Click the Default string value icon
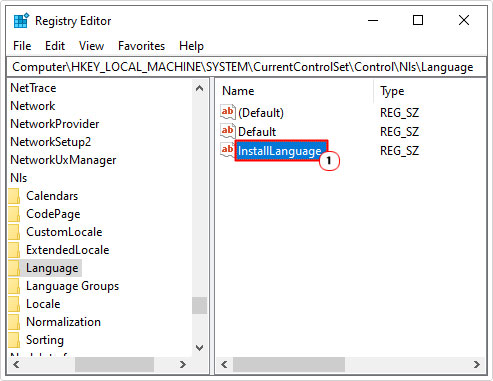Image resolution: width=493 pixels, height=381 pixels. point(228,131)
